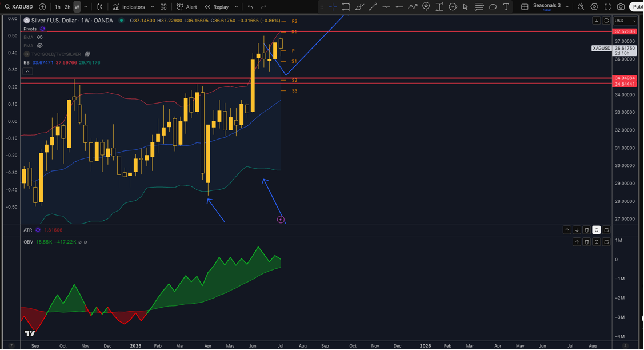644x350 pixels.
Task: Switch to the 2h timeframe
Action: pyautogui.click(x=67, y=7)
